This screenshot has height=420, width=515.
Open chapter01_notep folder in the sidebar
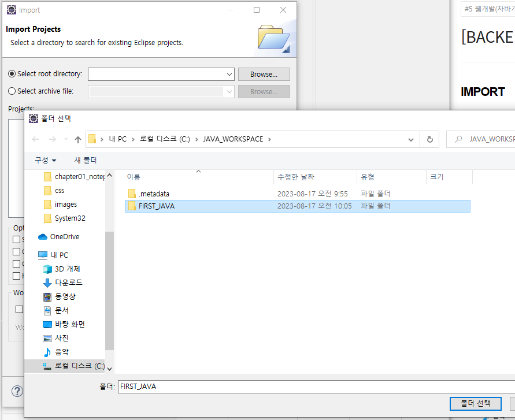[74, 177]
